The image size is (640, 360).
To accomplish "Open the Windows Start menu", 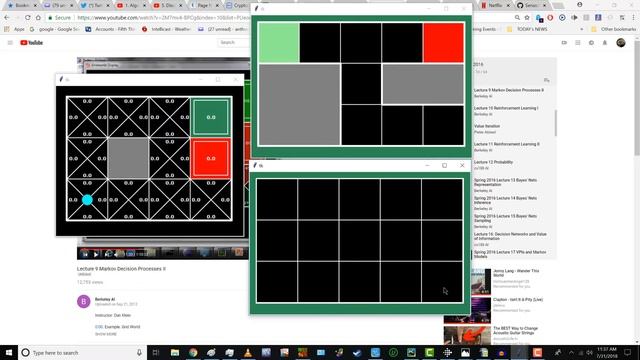I will (9, 352).
